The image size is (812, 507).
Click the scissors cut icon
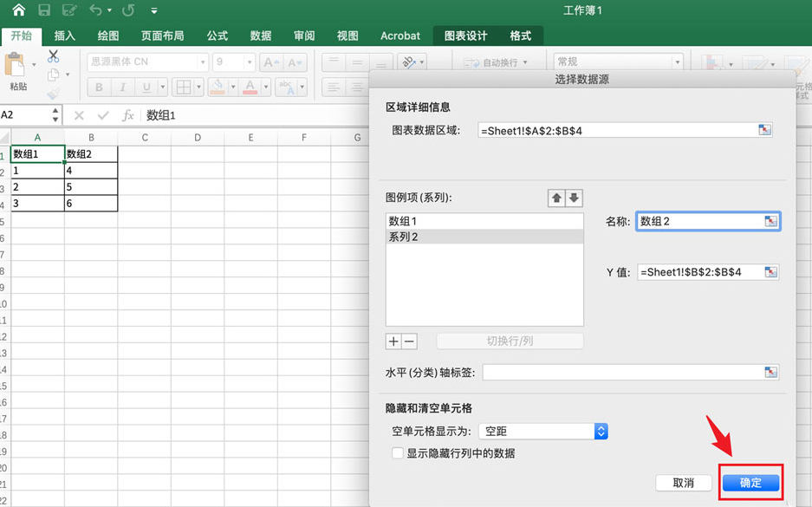click(x=53, y=56)
